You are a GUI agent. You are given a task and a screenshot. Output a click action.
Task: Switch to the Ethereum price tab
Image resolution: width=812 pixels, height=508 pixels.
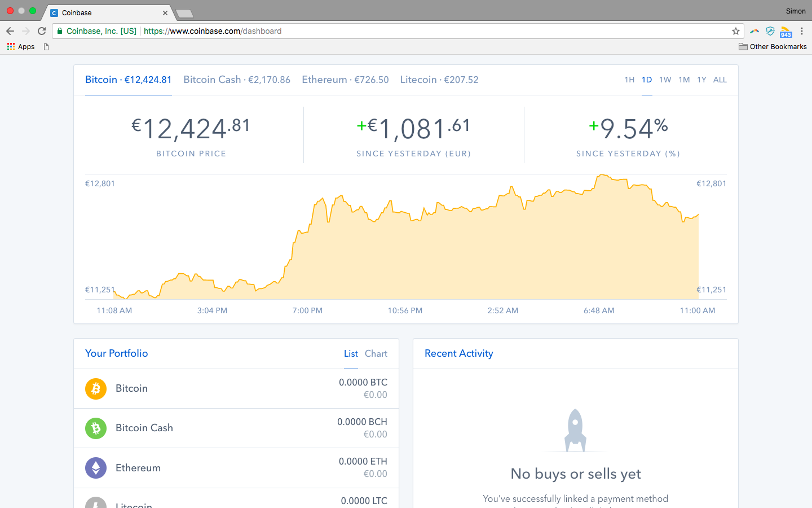tap(345, 80)
